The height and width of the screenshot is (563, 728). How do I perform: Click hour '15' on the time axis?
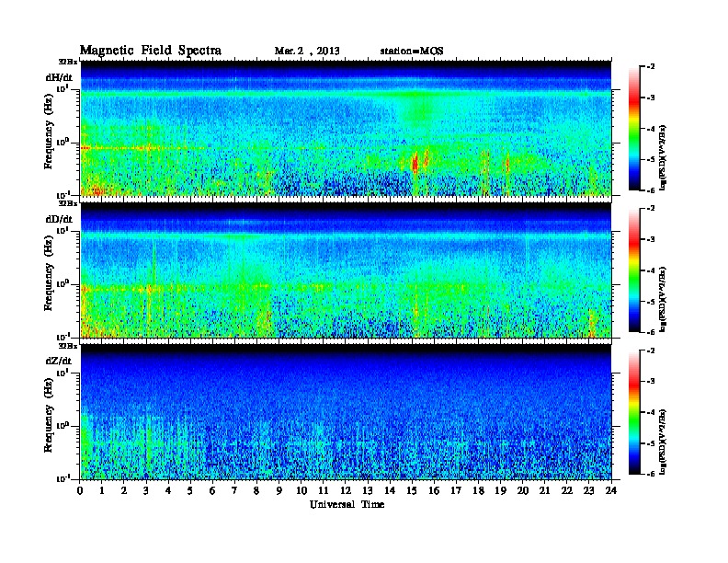coord(412,490)
